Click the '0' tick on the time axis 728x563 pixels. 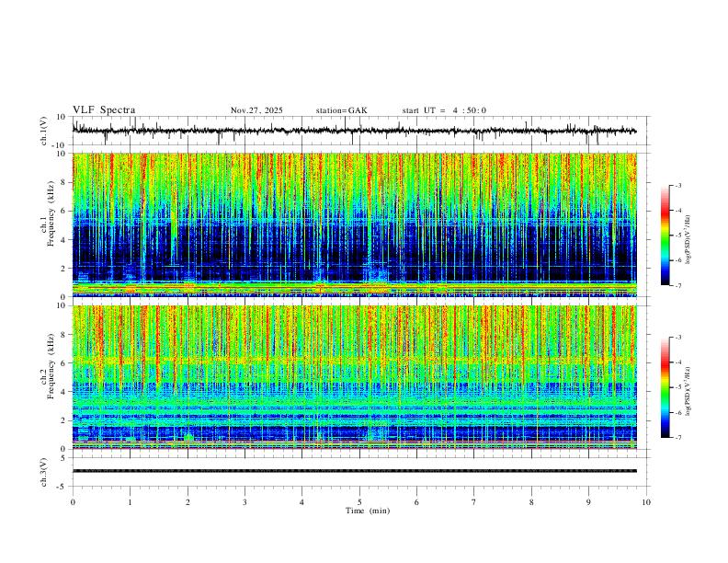tap(73, 502)
